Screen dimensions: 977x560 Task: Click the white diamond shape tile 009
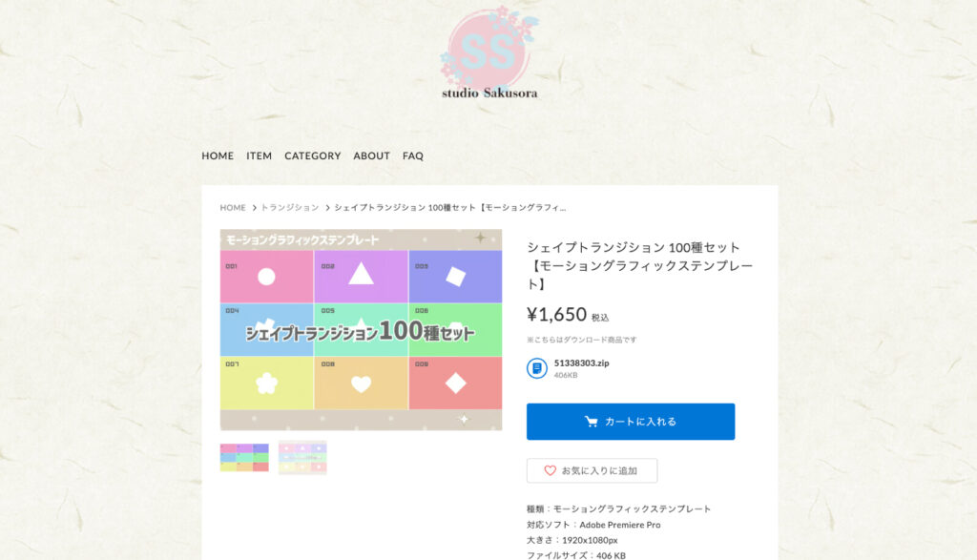(x=455, y=384)
